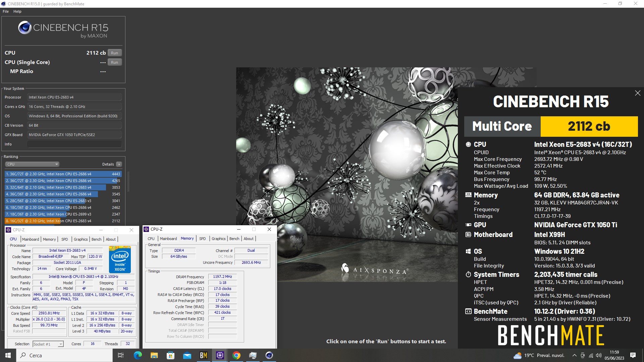Image resolution: width=644 pixels, height=362 pixels.
Task: Open the notification center icon
Action: tap(633, 355)
